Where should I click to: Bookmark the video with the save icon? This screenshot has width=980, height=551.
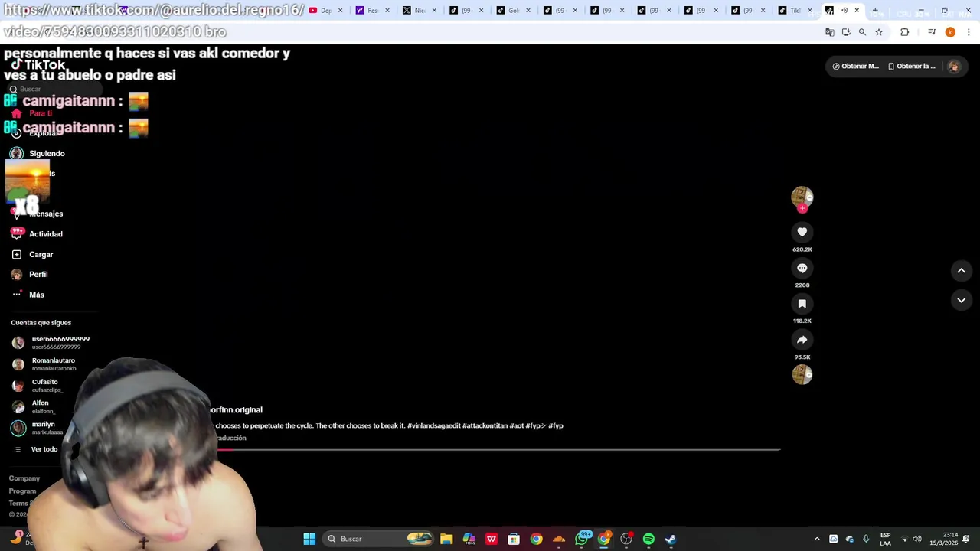[802, 304]
